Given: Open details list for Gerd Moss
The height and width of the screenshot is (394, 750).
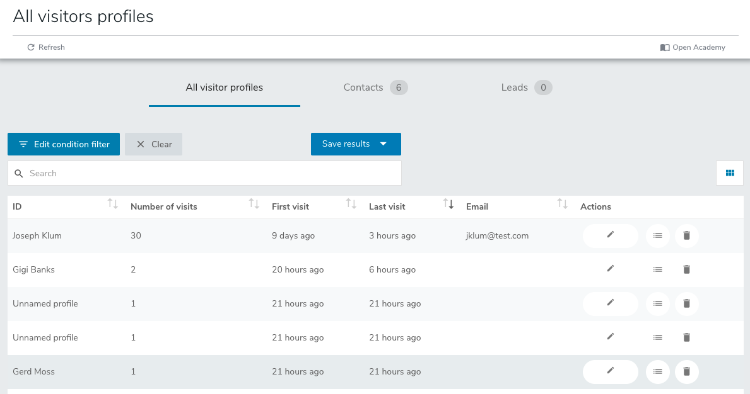Looking at the screenshot, I should (658, 372).
